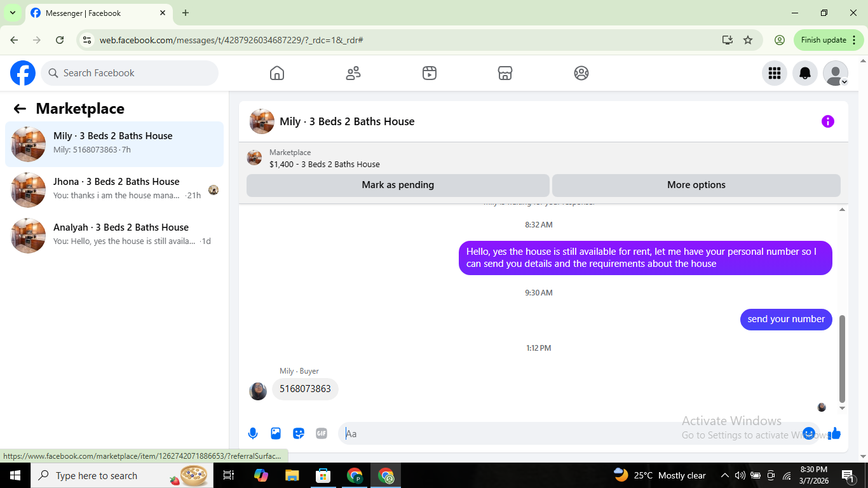Click the browser address bar URL
This screenshot has height=488, width=868.
click(x=231, y=40)
